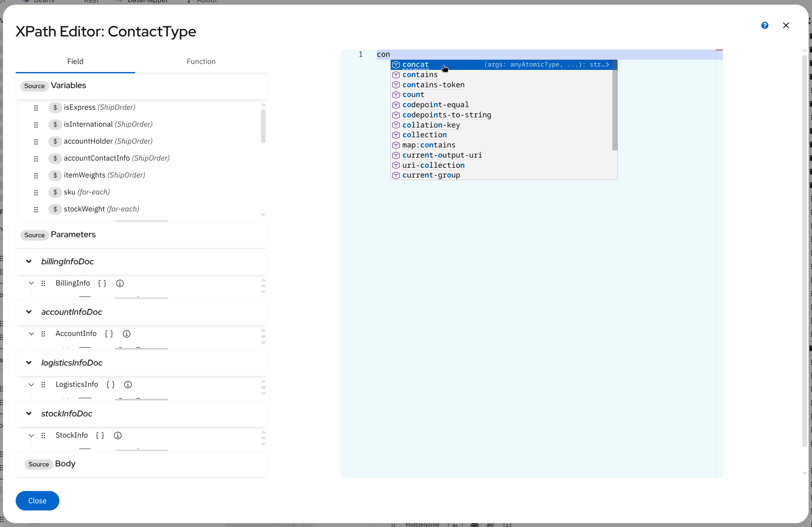
Task: Switch to the Function tab
Action: tap(201, 61)
